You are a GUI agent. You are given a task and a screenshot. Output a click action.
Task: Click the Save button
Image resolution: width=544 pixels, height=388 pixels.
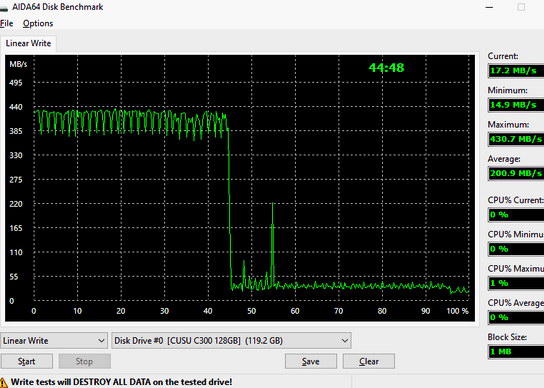click(x=311, y=361)
